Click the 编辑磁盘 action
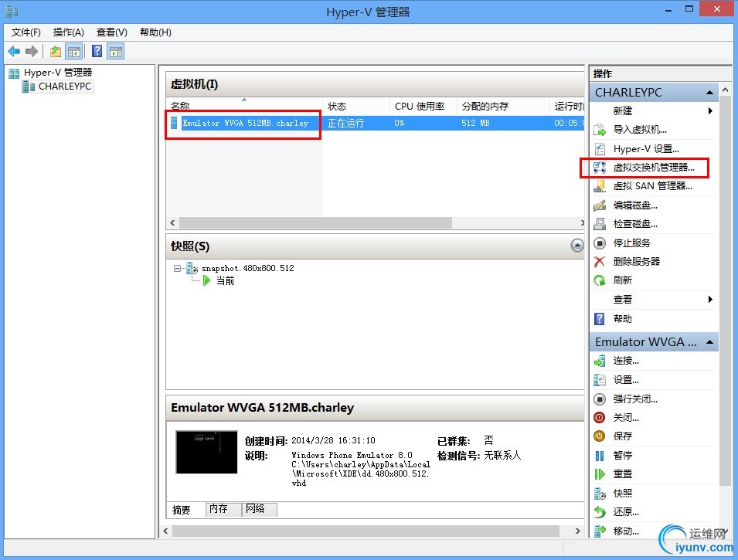Image resolution: width=738 pixels, height=560 pixels. [x=635, y=205]
